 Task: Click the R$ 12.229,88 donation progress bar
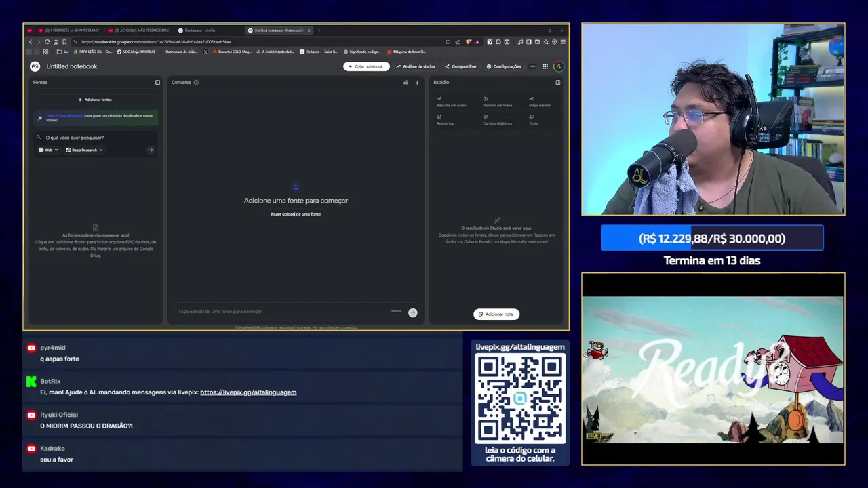pos(712,239)
